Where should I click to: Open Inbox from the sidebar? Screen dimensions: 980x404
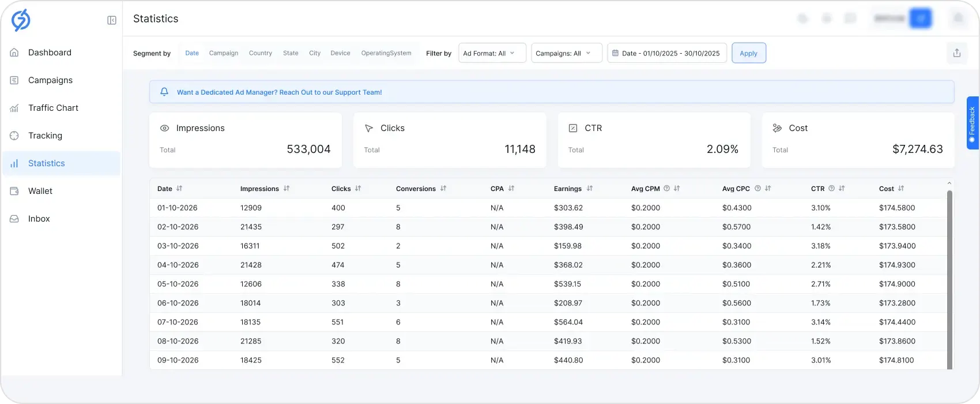[x=62, y=219]
